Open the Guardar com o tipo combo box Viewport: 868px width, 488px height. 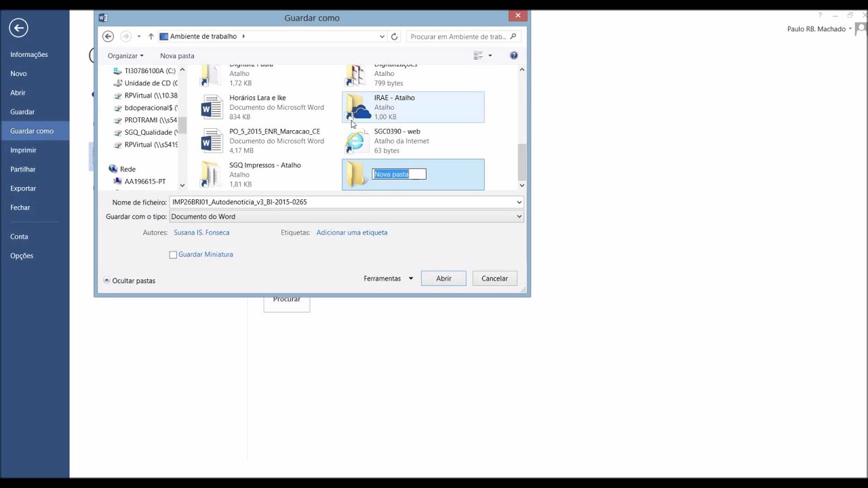(x=347, y=216)
